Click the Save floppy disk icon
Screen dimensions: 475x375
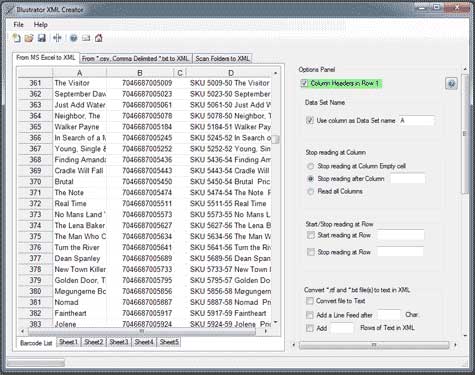[x=42, y=38]
